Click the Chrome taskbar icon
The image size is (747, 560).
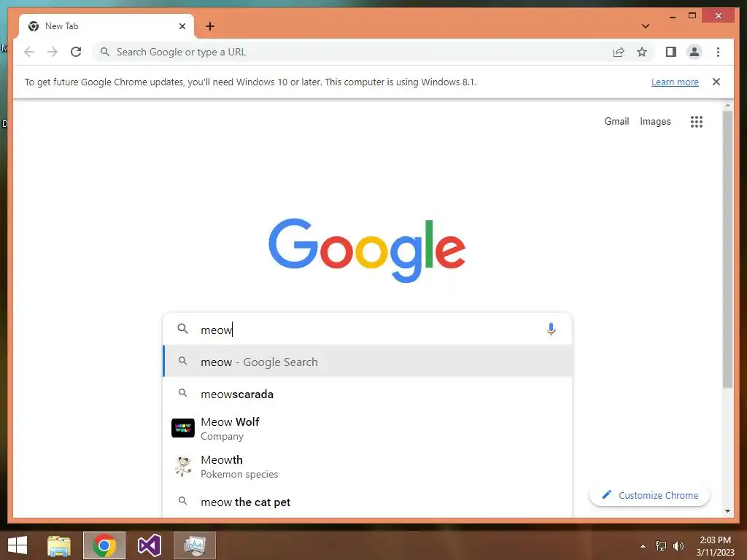coord(104,545)
